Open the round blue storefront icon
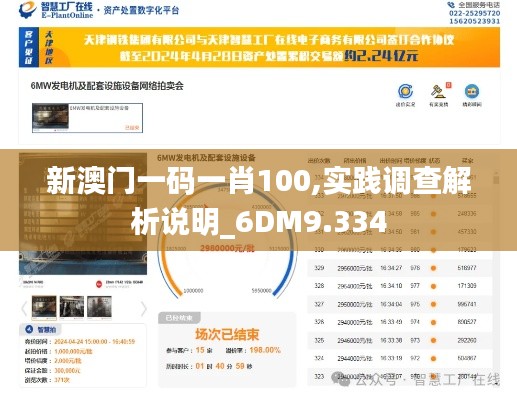Screen dimensions: 517x400 [472, 91]
